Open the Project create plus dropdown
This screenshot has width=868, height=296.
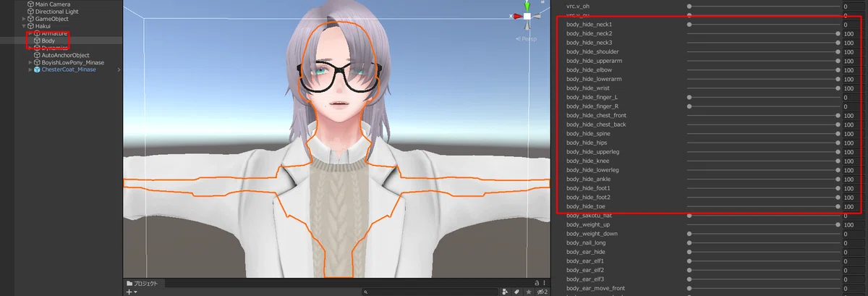(x=132, y=292)
